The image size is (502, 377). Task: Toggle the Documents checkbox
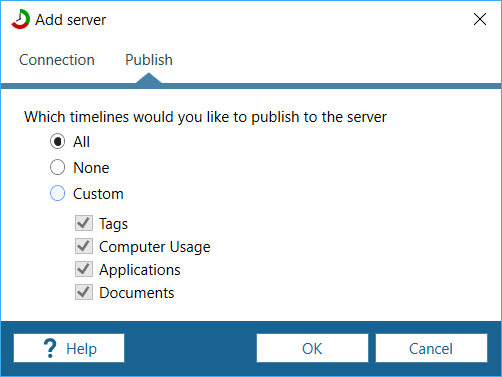click(x=84, y=292)
